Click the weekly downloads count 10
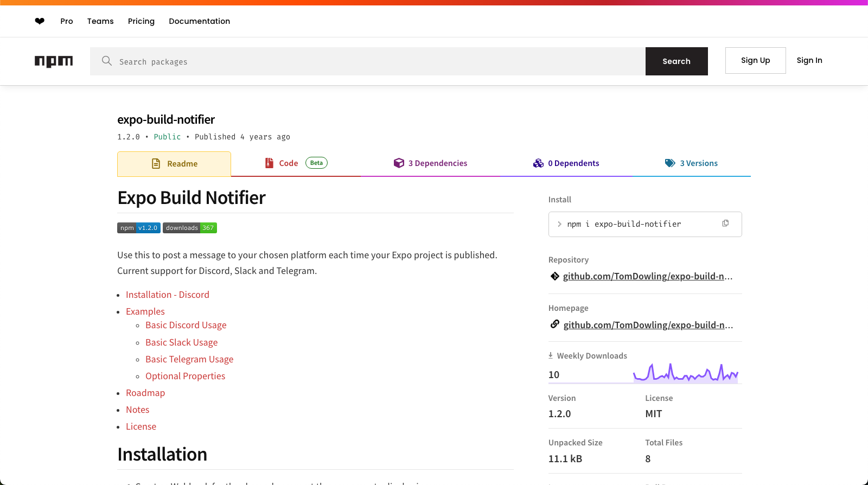 (x=554, y=374)
